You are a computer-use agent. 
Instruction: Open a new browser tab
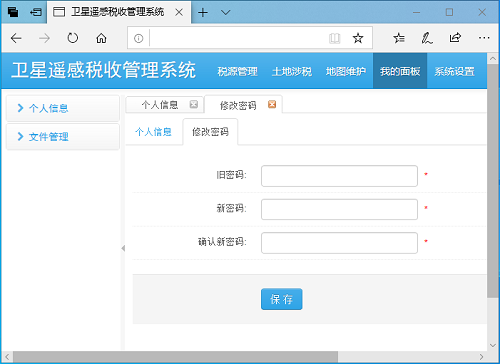tap(203, 13)
